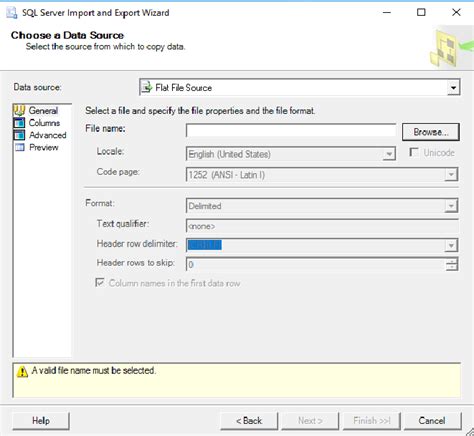Click the General page icon

pyautogui.click(x=19, y=110)
